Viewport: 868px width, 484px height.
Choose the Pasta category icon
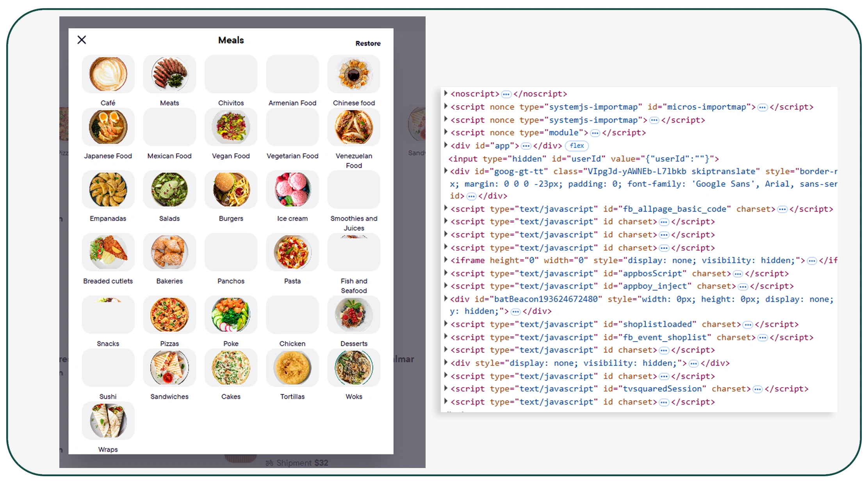pyautogui.click(x=292, y=252)
